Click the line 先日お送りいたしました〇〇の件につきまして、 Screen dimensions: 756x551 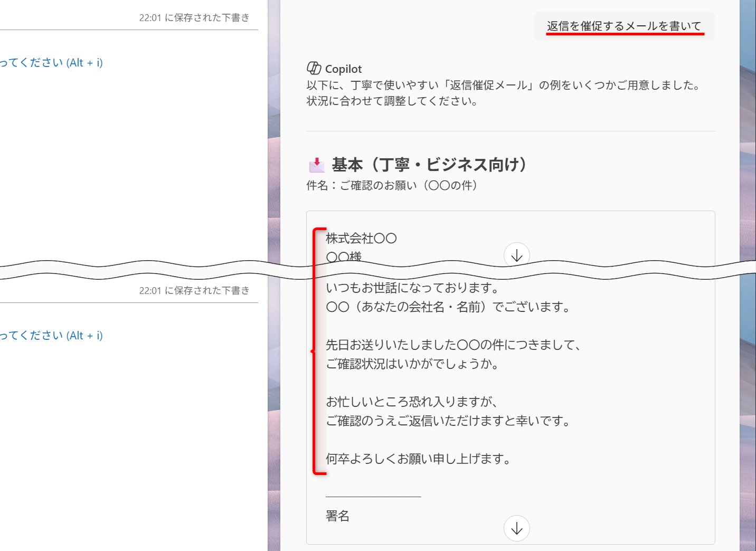(454, 345)
